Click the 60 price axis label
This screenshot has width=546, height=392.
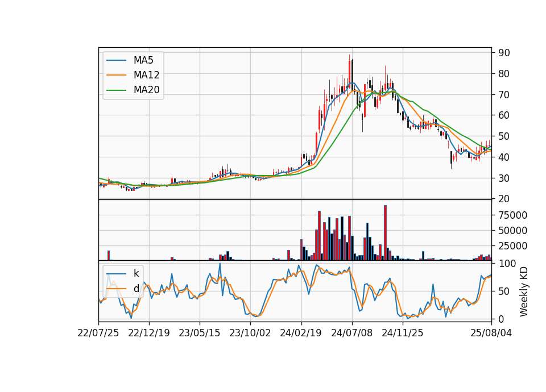[x=504, y=115]
